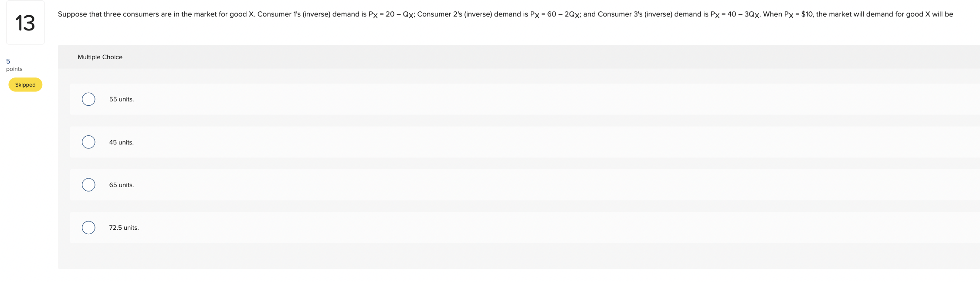
Task: Click the "55 units." answer text
Action: 122,99
